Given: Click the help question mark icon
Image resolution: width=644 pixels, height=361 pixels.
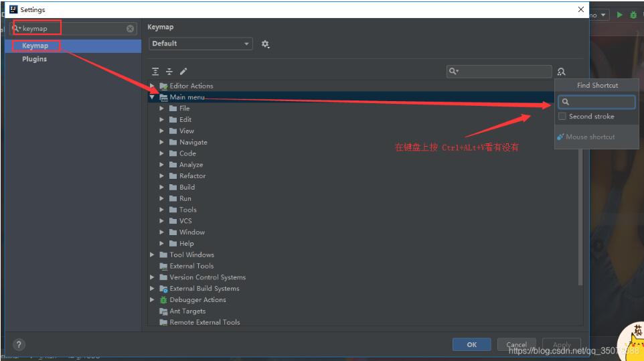Looking at the screenshot, I should click(x=19, y=345).
